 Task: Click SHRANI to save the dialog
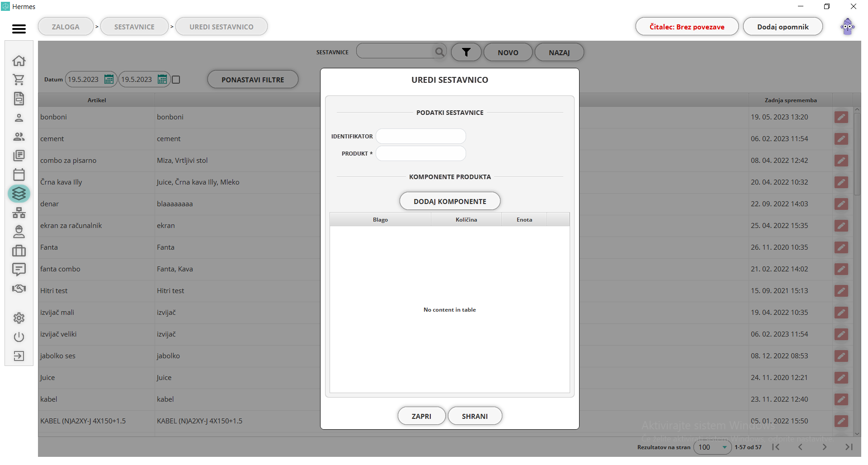click(475, 416)
